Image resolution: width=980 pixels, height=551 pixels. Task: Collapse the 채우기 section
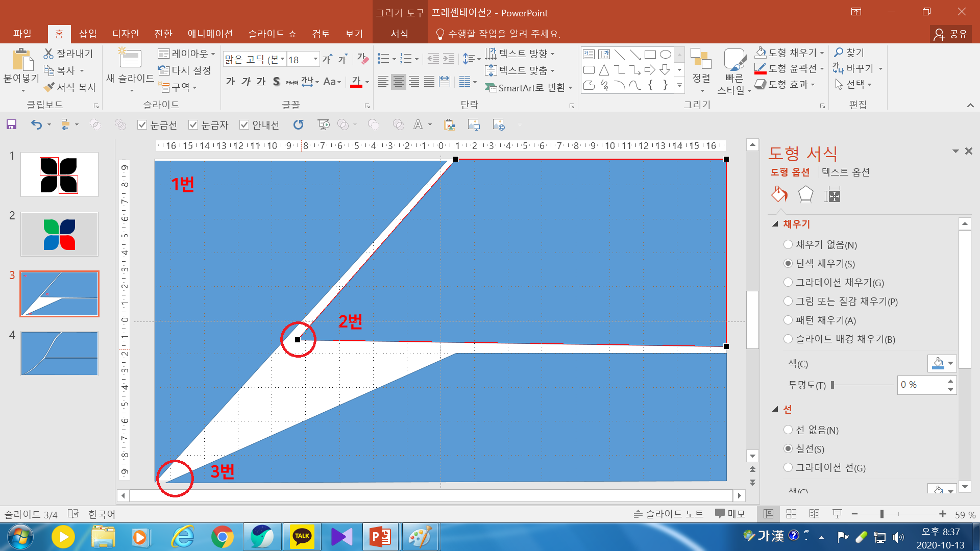[775, 224]
